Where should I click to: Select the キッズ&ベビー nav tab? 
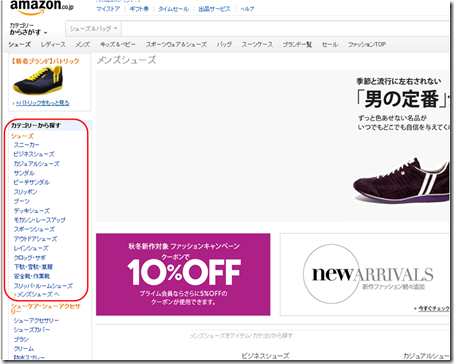[x=118, y=44]
